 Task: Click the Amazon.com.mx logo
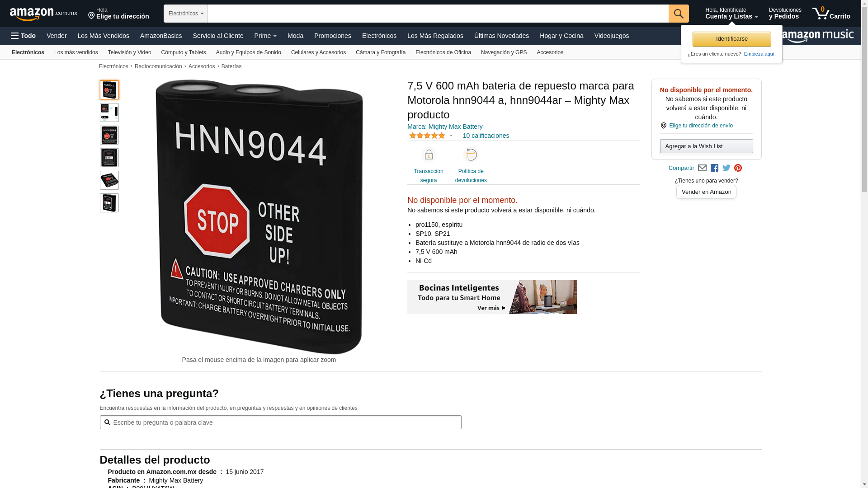(x=43, y=14)
